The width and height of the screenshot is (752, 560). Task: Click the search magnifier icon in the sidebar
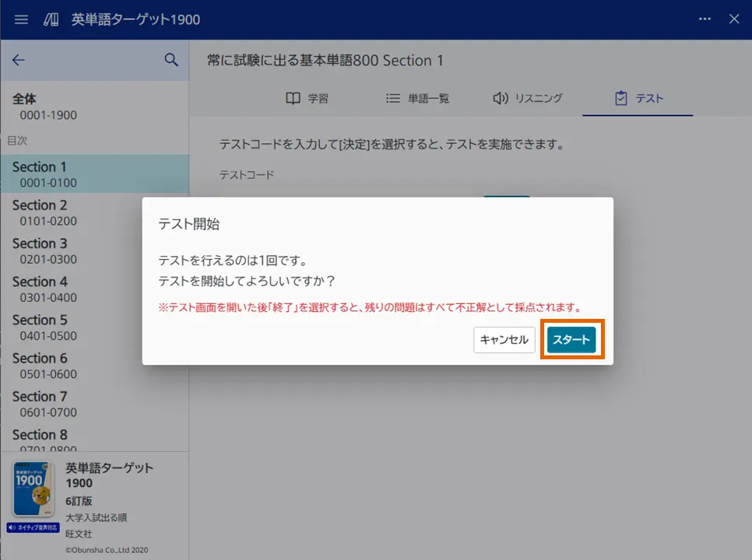coord(171,60)
